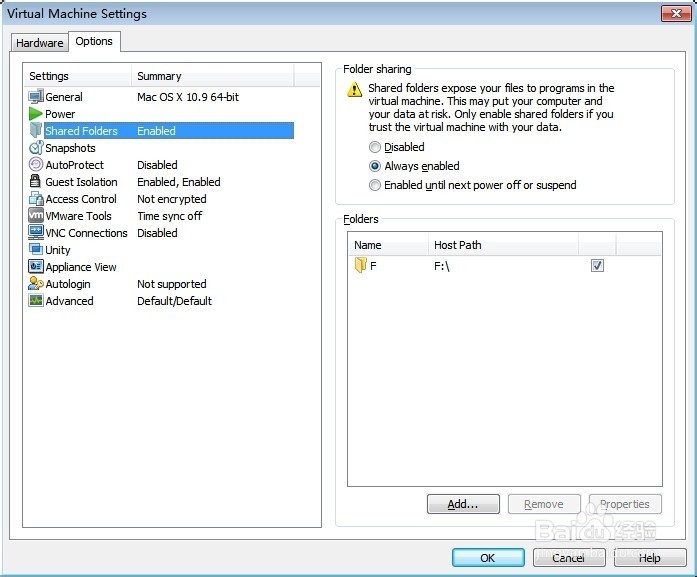
Task: Select the Autologin setting label
Action: [x=68, y=284]
